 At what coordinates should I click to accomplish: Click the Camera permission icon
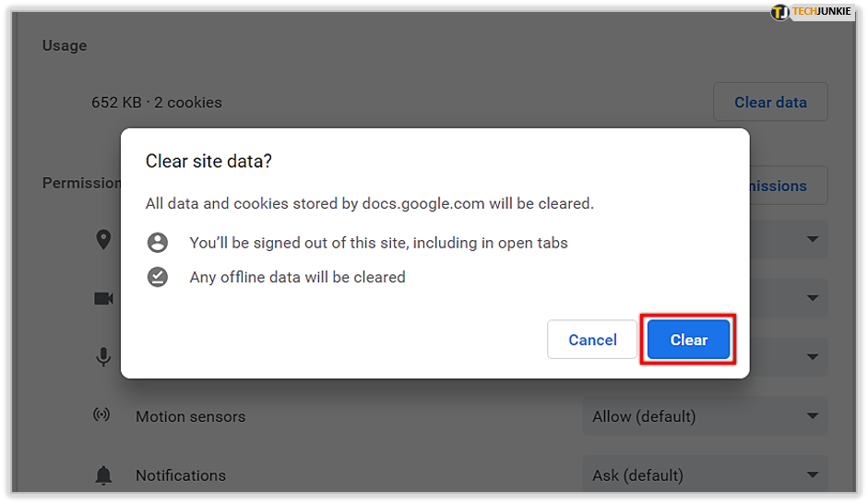pyautogui.click(x=103, y=298)
